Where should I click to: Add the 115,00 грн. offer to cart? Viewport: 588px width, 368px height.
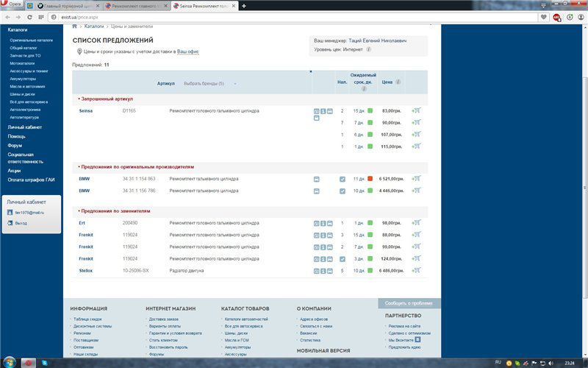416,146
